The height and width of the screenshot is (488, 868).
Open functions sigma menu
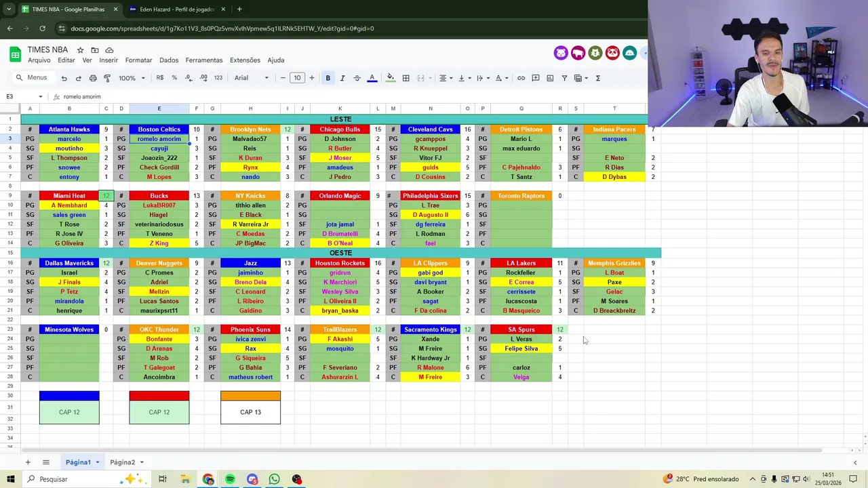tap(597, 78)
